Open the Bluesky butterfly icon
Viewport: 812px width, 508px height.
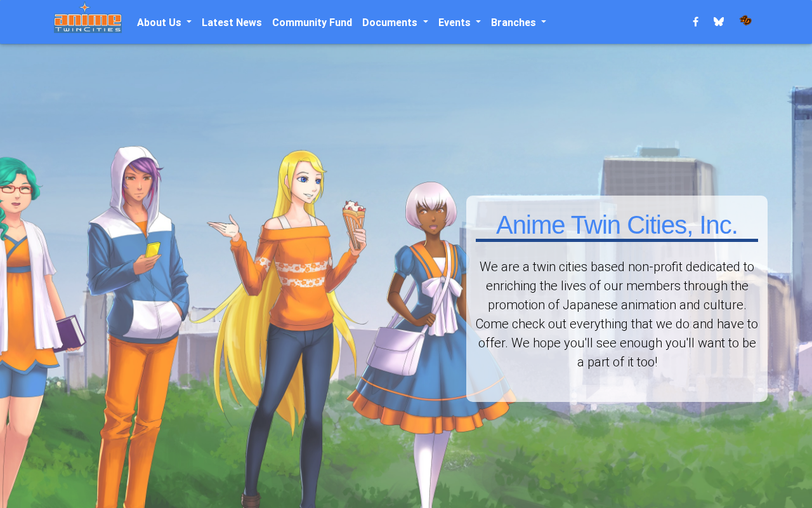pos(719,22)
